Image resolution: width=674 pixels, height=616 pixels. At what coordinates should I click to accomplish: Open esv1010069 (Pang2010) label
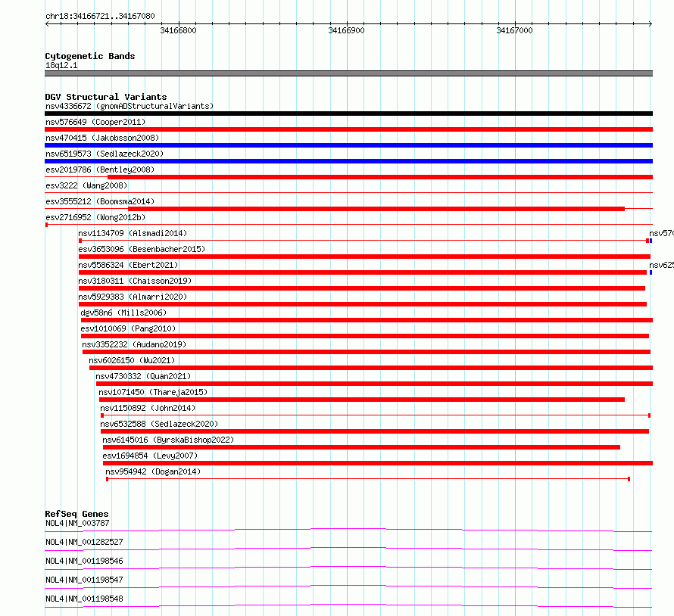tap(128, 328)
